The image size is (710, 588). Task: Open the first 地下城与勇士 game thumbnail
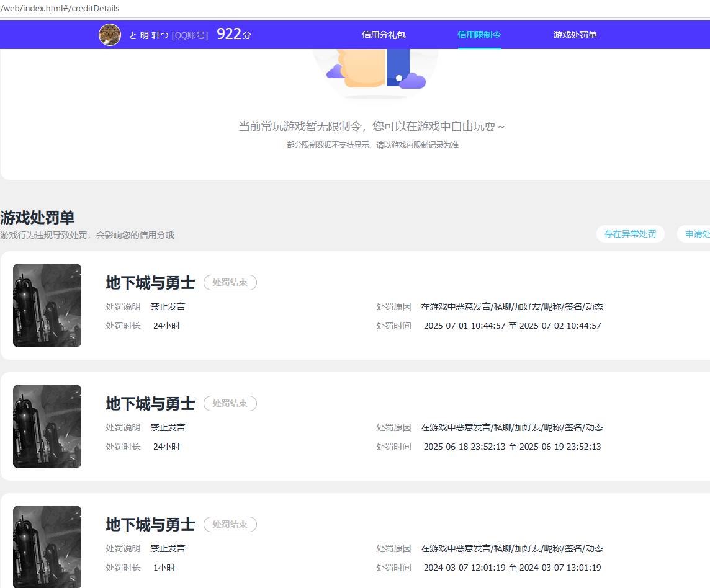coord(47,305)
